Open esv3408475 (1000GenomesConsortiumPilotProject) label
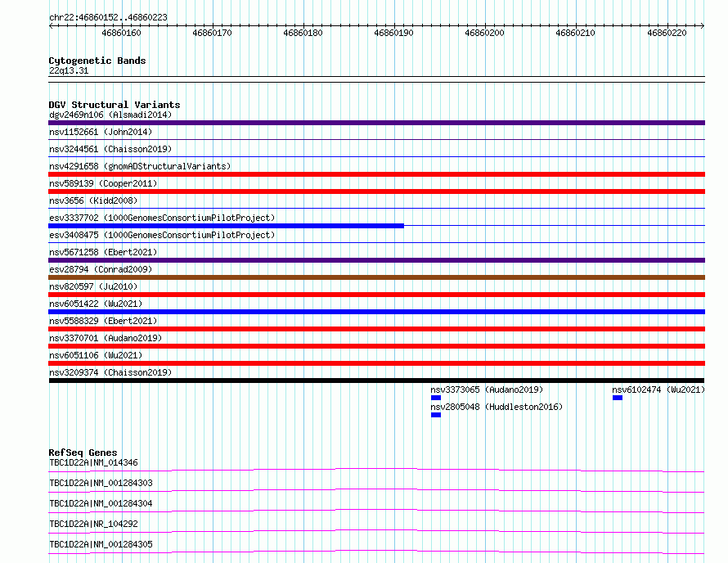728x563 pixels. [x=162, y=235]
